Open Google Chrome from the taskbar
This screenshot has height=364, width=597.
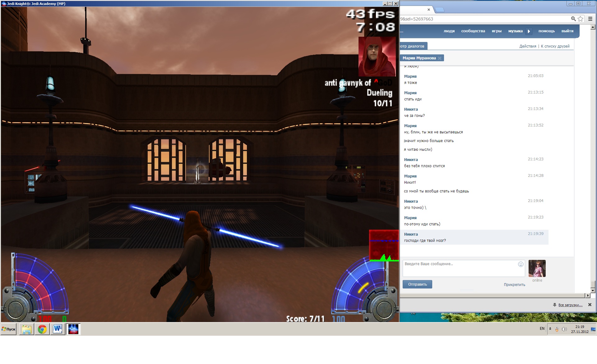point(42,329)
